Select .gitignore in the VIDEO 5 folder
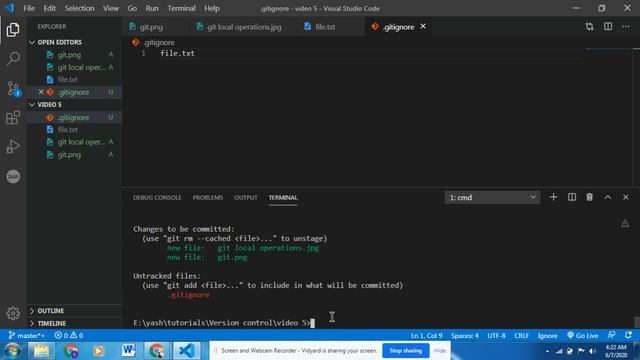 point(75,117)
